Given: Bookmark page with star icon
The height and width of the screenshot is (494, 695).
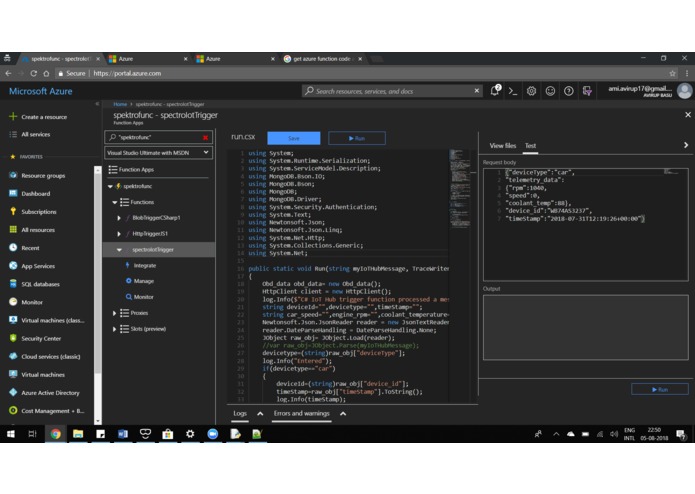Looking at the screenshot, I should (x=672, y=73).
